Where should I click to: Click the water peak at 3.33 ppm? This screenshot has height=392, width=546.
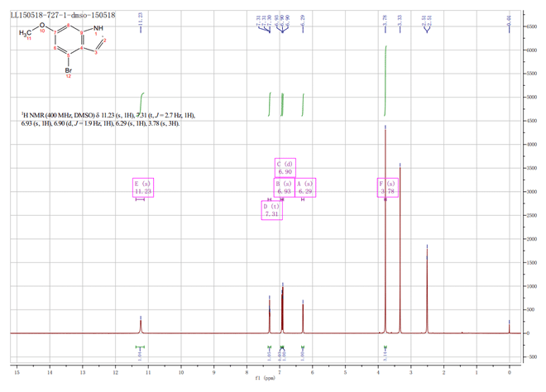(400, 249)
